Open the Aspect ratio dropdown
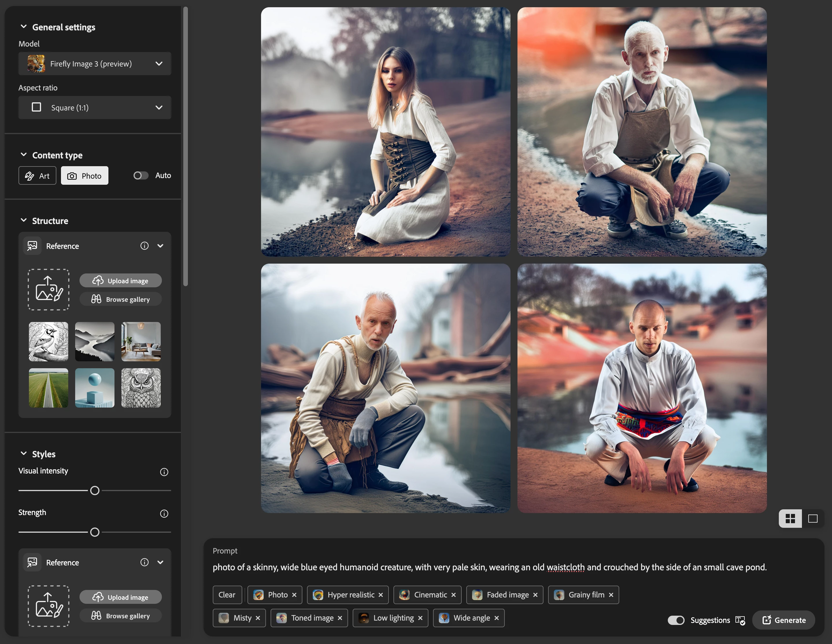Screen dimensions: 832x644 point(95,108)
